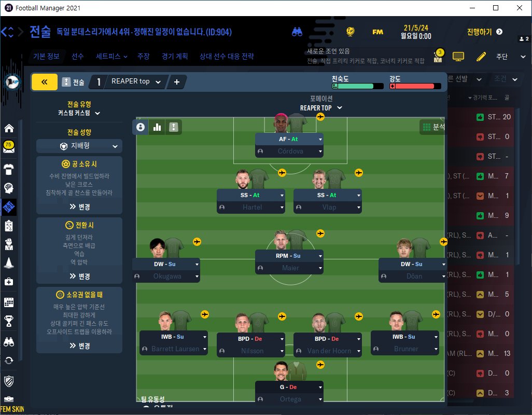The image size is (532, 415).
Task: Open AF - At role dropdown for Córdova
Action: [289, 139]
